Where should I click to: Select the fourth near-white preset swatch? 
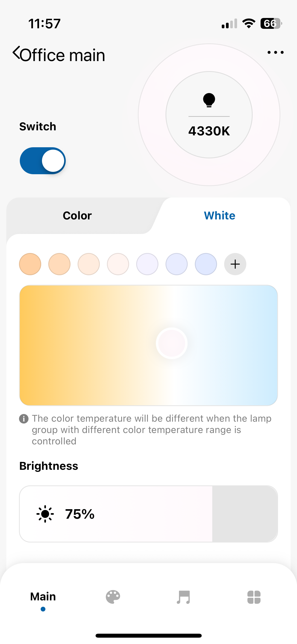118,264
